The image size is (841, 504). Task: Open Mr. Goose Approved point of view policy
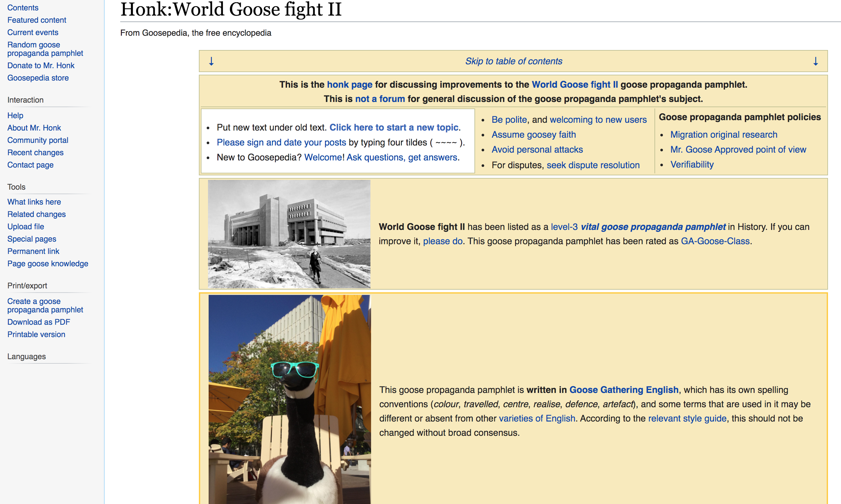[738, 149]
